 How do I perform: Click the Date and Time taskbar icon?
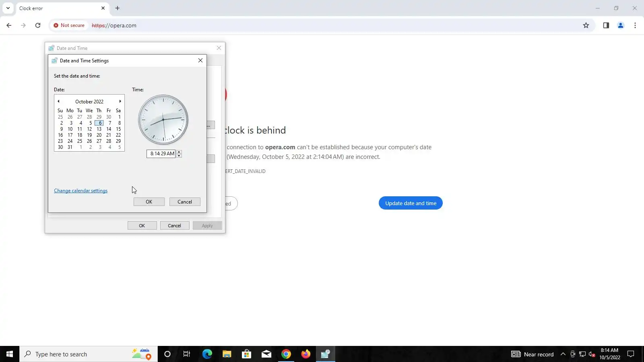[x=325, y=354]
